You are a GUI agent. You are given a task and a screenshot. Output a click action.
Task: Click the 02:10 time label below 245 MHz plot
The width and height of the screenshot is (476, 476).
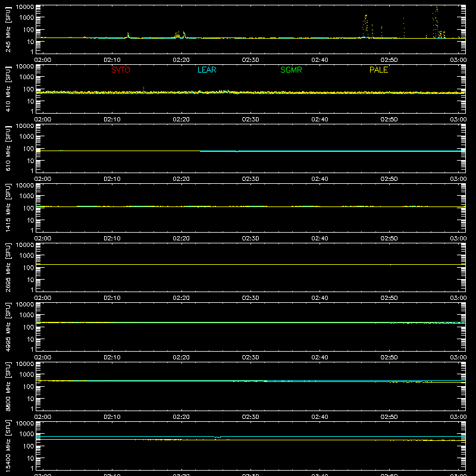[112, 60]
